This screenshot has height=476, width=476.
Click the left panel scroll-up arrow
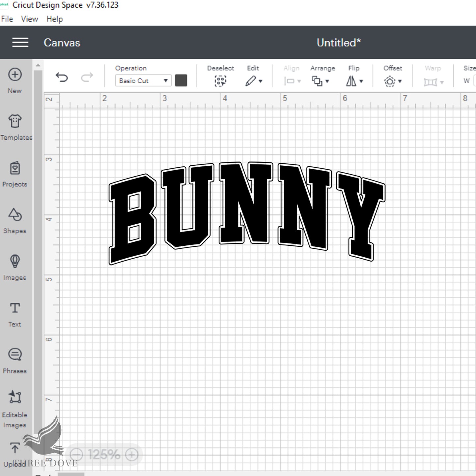tap(38, 65)
